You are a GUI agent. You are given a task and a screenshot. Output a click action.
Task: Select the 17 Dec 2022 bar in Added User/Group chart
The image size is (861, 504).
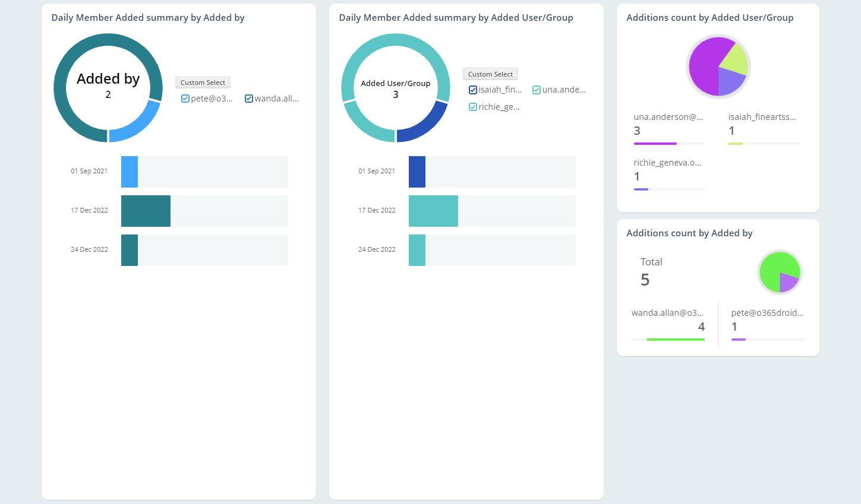[x=433, y=211]
